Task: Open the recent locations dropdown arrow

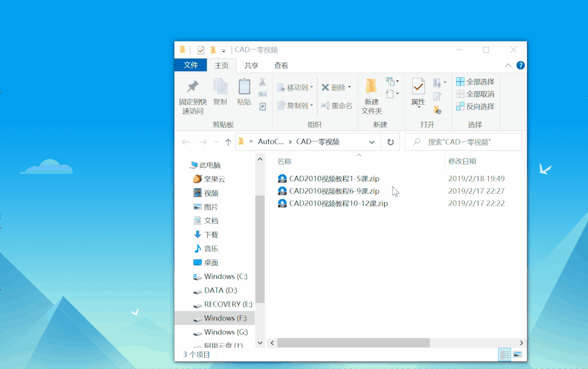Action: coord(216,142)
